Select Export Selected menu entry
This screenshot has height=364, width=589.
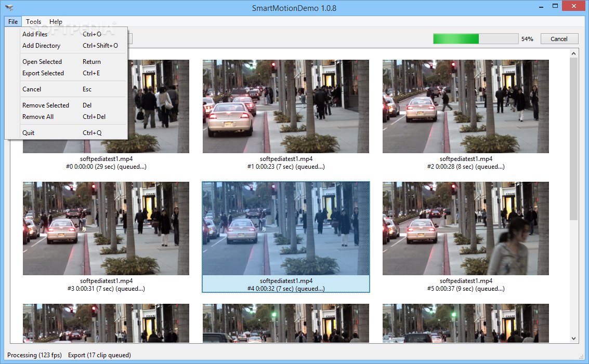click(66, 73)
